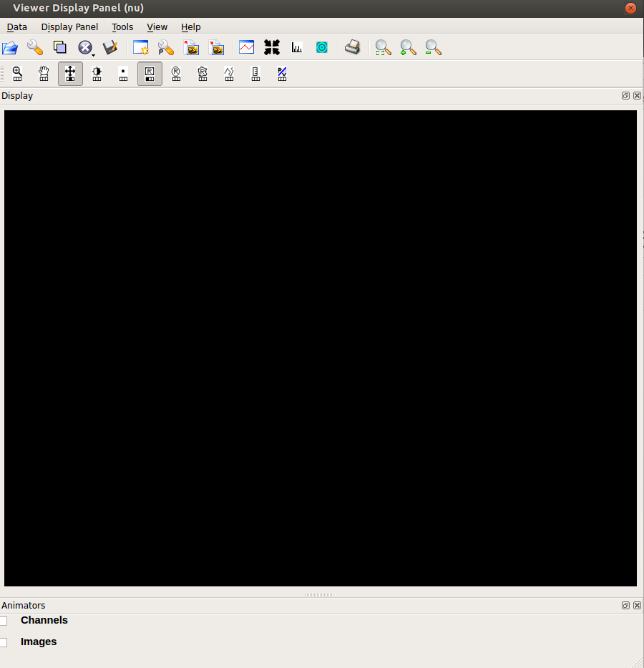Click the mouse toolbar drag handle
644x668 pixels.
point(2,74)
